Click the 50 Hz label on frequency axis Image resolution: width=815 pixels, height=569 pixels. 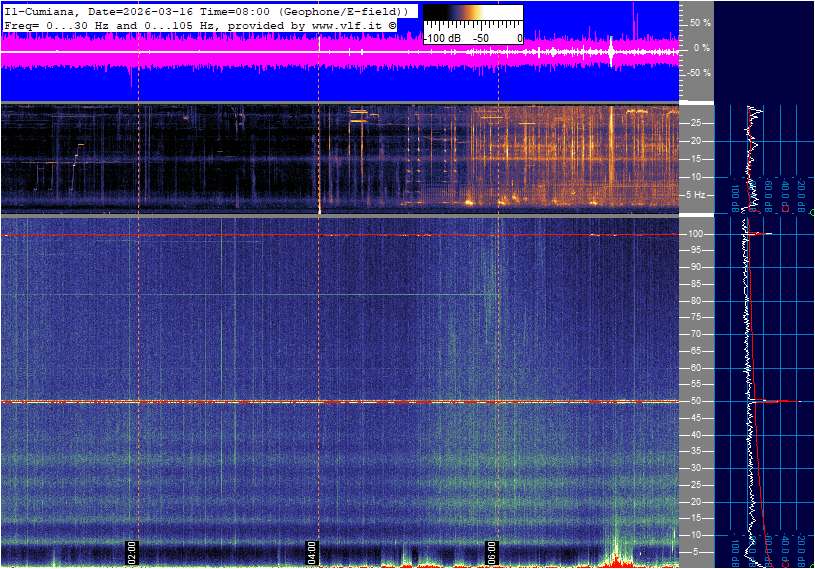[x=697, y=401]
